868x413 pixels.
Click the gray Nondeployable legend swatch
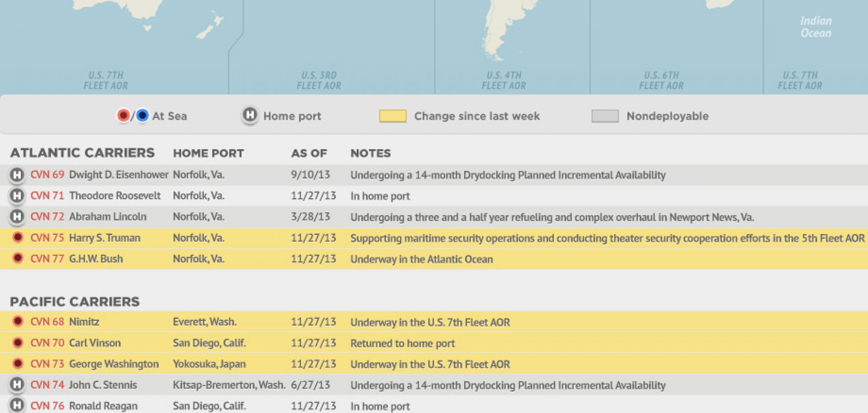[x=605, y=116]
